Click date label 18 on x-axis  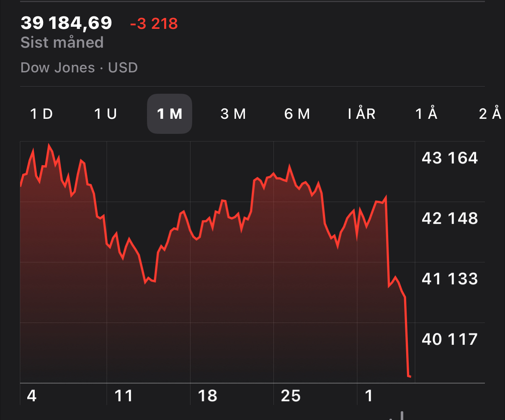(x=207, y=396)
